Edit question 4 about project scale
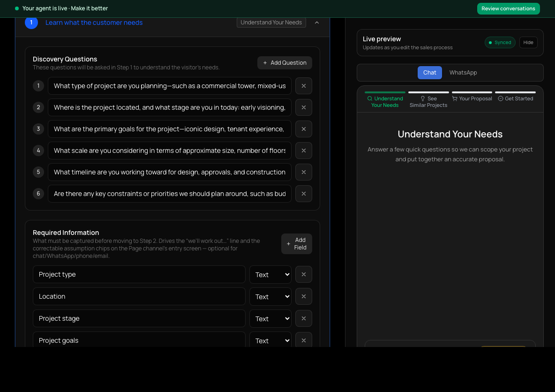Image resolution: width=555 pixels, height=392 pixels. (170, 151)
